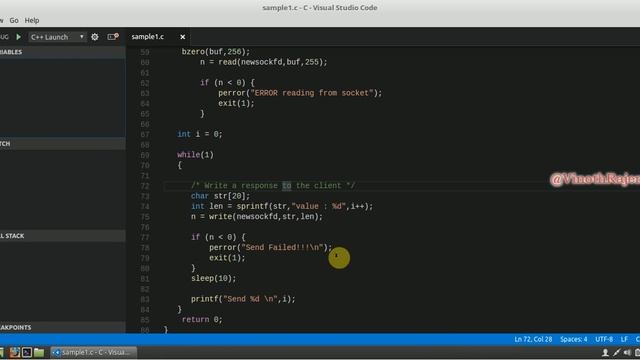Start debugging with the green play icon
Screen dimensions: 640x360
[x=18, y=37]
